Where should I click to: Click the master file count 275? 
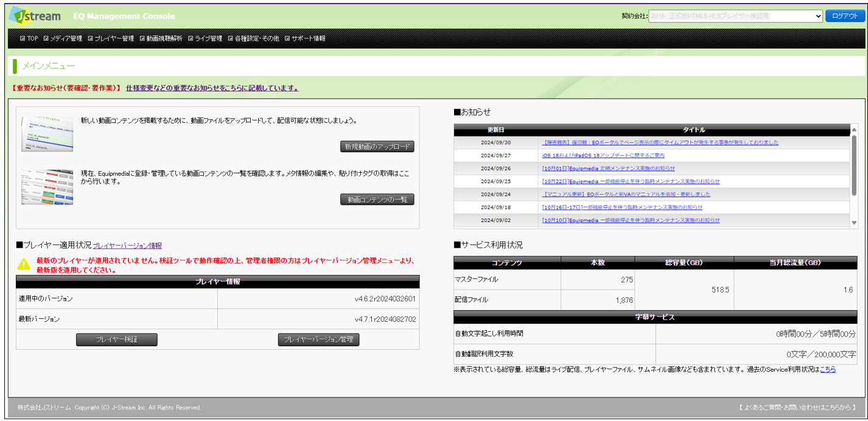pyautogui.click(x=626, y=280)
